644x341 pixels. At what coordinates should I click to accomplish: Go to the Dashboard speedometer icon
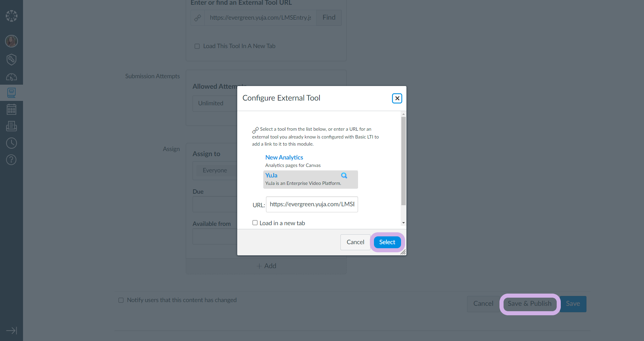(12, 77)
